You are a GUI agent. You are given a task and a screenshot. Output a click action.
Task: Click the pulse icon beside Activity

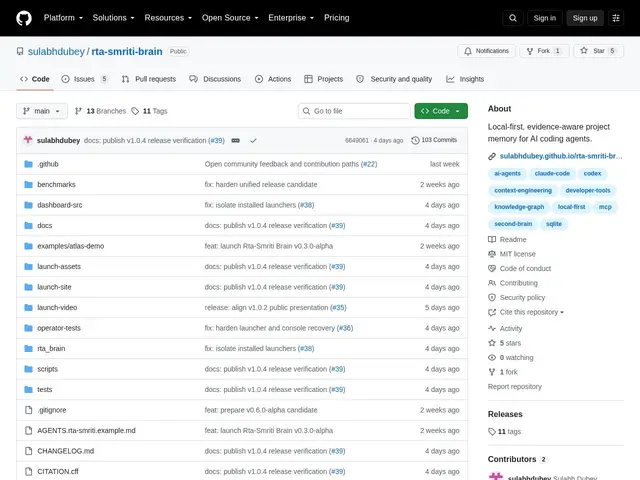coord(492,329)
